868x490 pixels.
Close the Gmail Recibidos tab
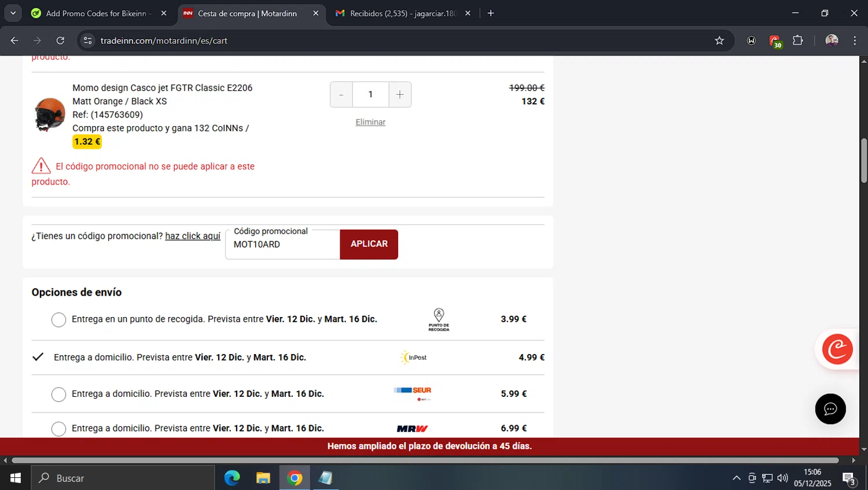(468, 13)
